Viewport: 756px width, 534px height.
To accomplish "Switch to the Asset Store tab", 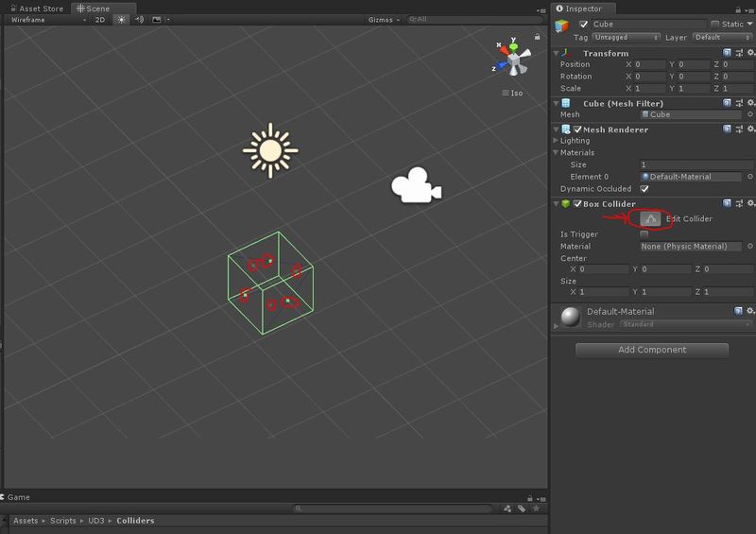I will 37,9.
